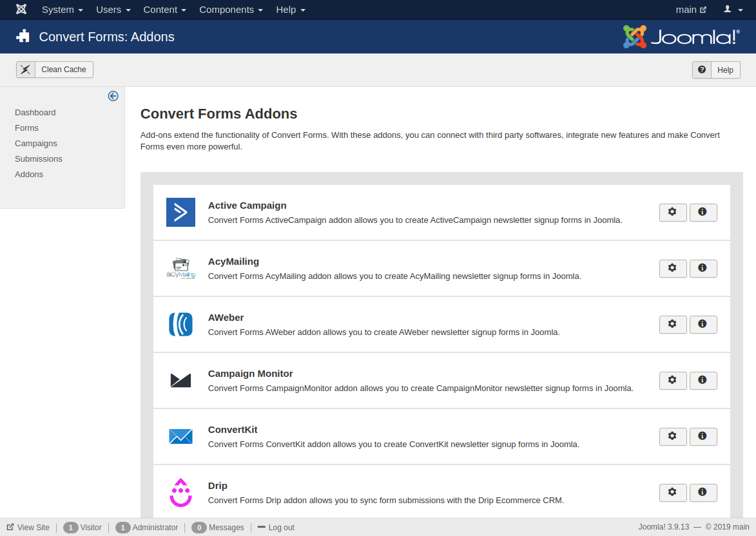The height and width of the screenshot is (536, 756).
Task: Open the user account dropdown
Action: [733, 10]
